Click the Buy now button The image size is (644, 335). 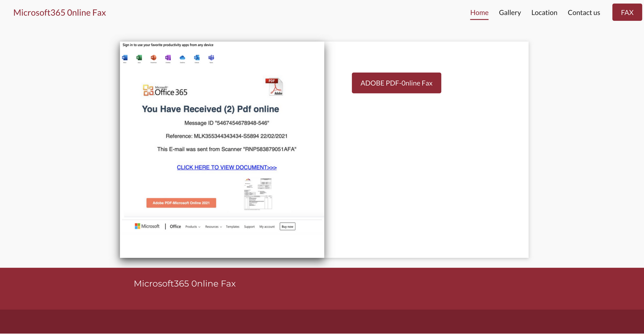tap(287, 227)
